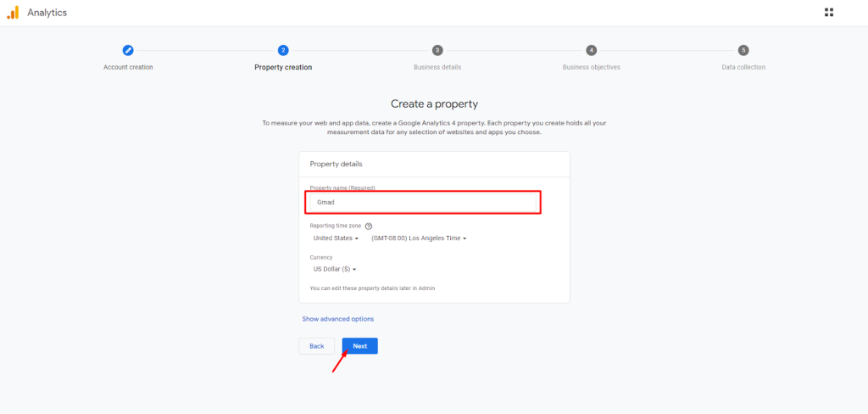Click the Next button

359,346
